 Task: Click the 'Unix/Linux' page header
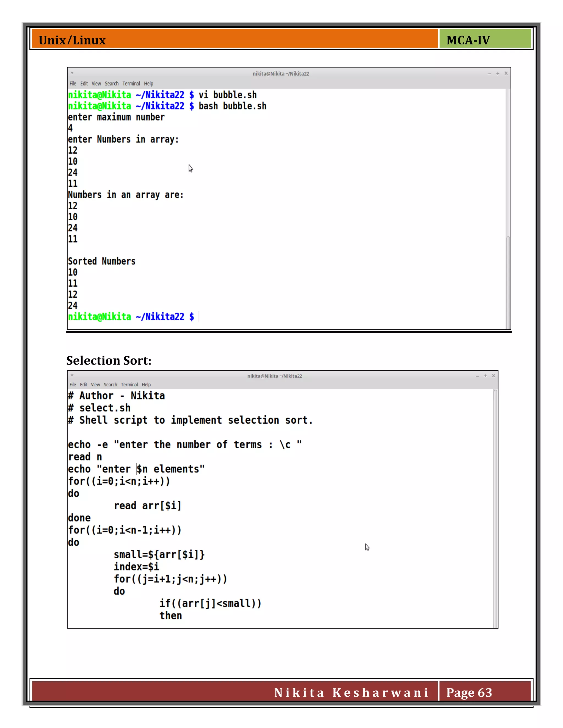point(72,40)
